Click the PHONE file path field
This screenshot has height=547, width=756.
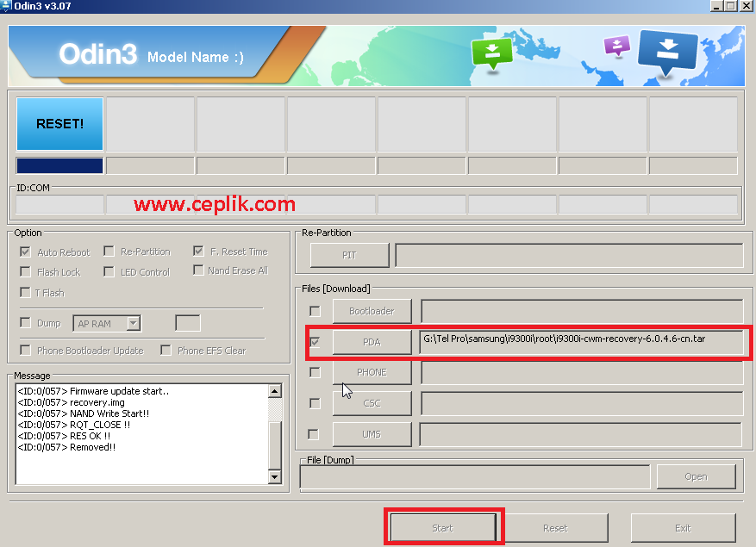(x=582, y=372)
